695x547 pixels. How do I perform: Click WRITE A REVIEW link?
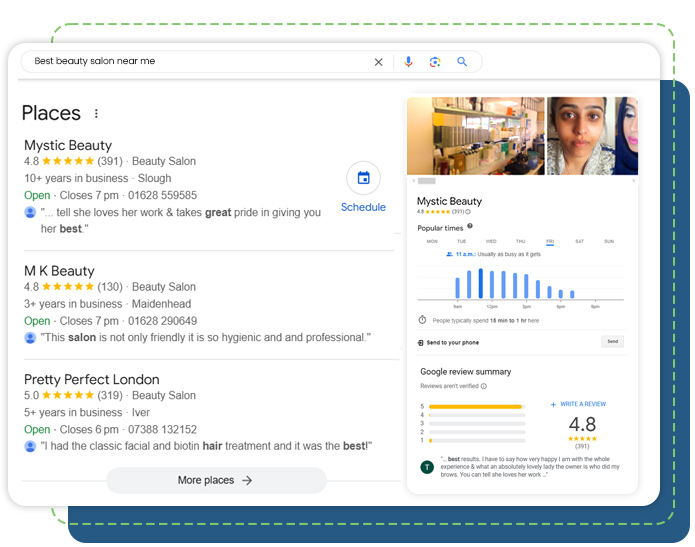pyautogui.click(x=578, y=404)
